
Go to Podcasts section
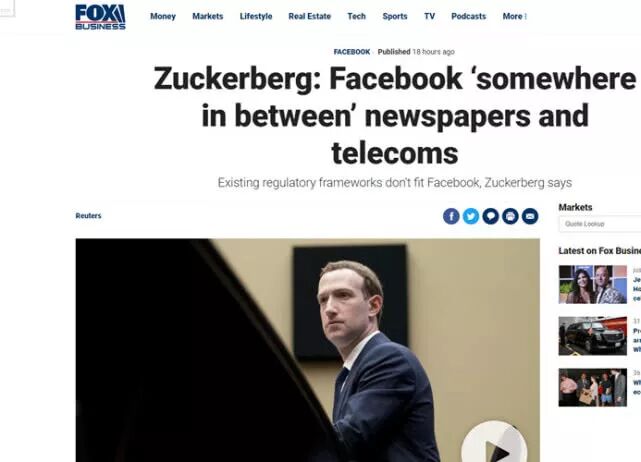coord(468,16)
